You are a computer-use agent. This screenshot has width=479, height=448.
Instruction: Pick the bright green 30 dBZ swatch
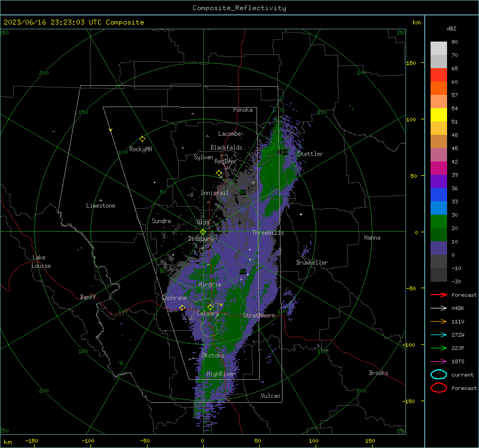[x=439, y=221]
